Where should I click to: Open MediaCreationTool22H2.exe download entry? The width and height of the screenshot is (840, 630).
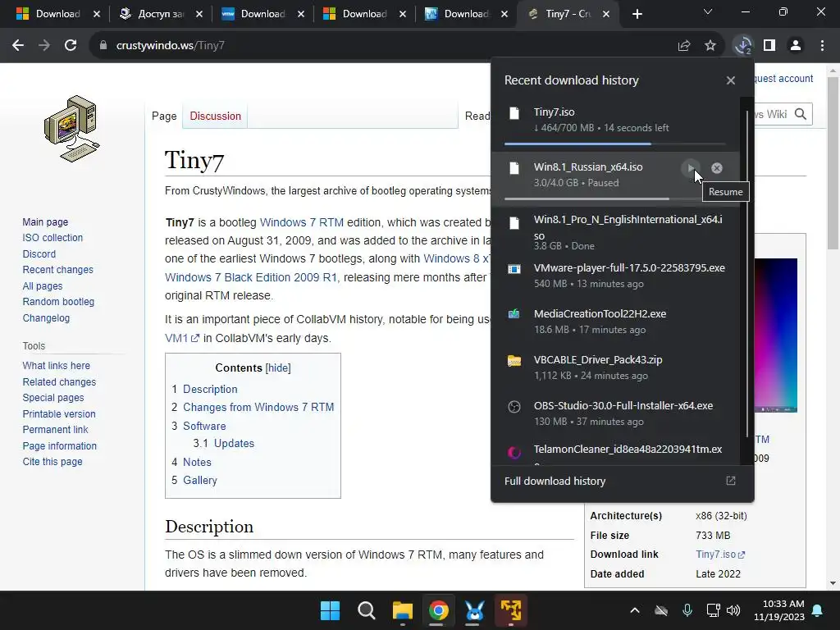coord(616,322)
